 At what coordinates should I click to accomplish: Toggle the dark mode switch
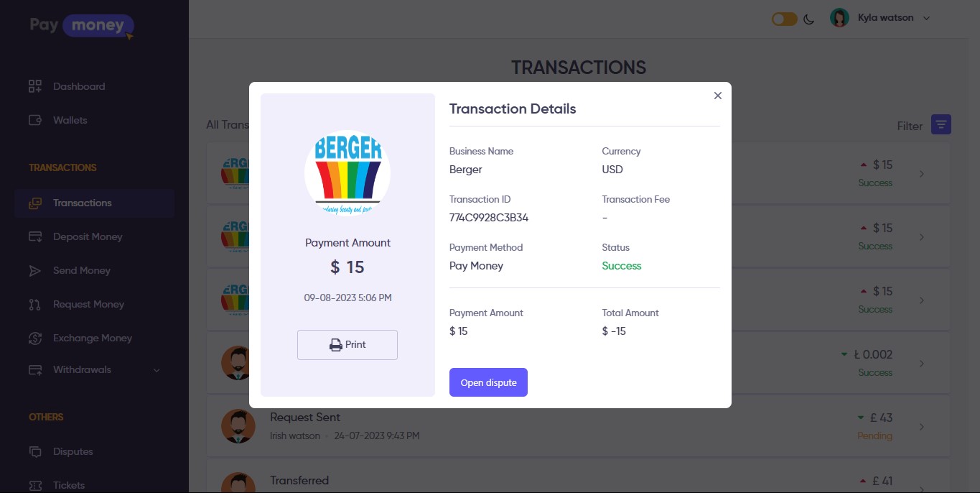pyautogui.click(x=784, y=19)
